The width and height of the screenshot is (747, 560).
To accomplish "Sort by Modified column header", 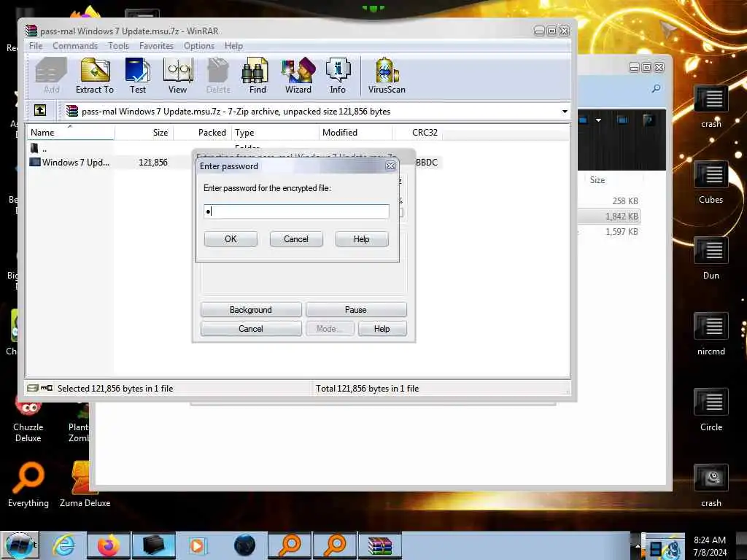I will 355,133.
